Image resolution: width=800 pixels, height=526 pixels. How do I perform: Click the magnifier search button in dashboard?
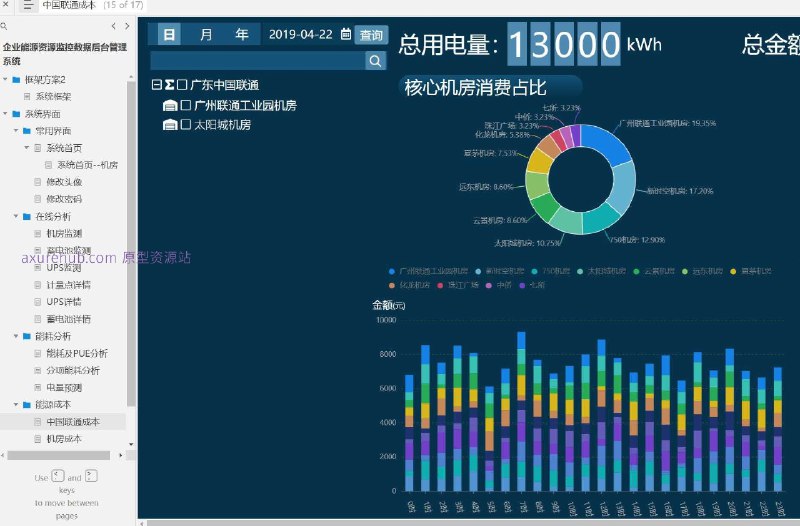(x=375, y=61)
